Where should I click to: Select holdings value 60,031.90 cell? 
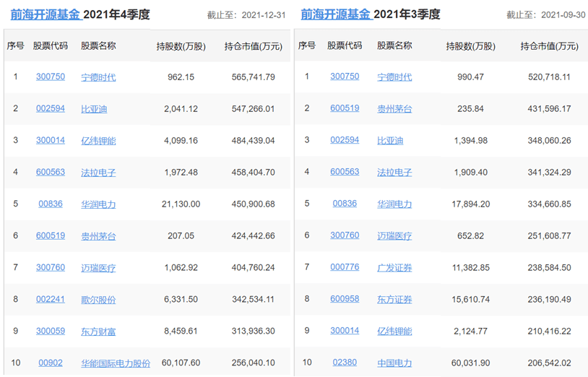click(471, 363)
